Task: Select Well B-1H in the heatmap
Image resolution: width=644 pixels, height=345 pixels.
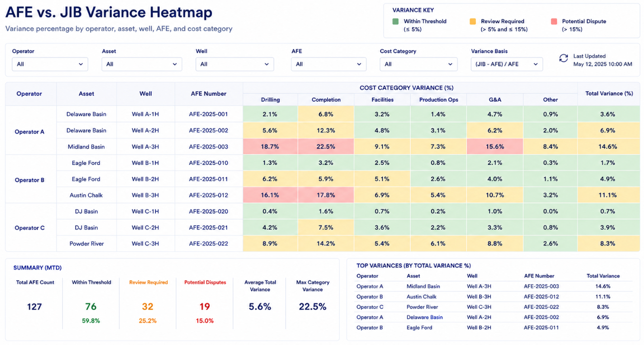Action: 145,163
